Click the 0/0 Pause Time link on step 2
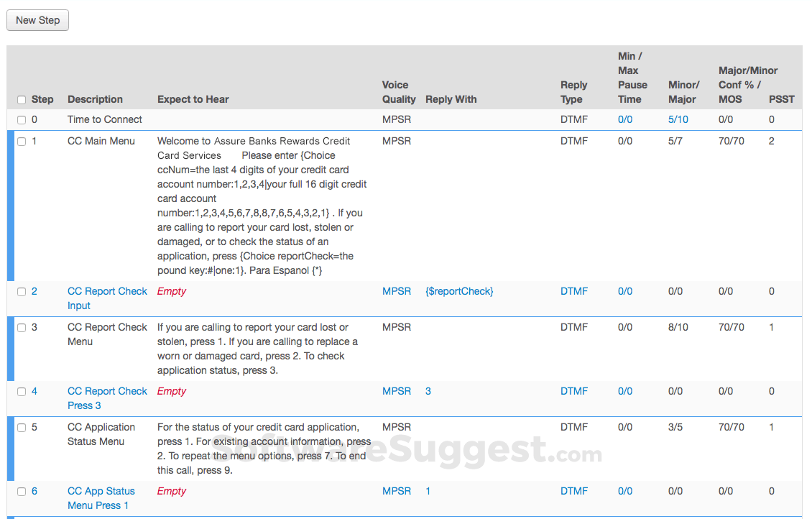 (624, 291)
